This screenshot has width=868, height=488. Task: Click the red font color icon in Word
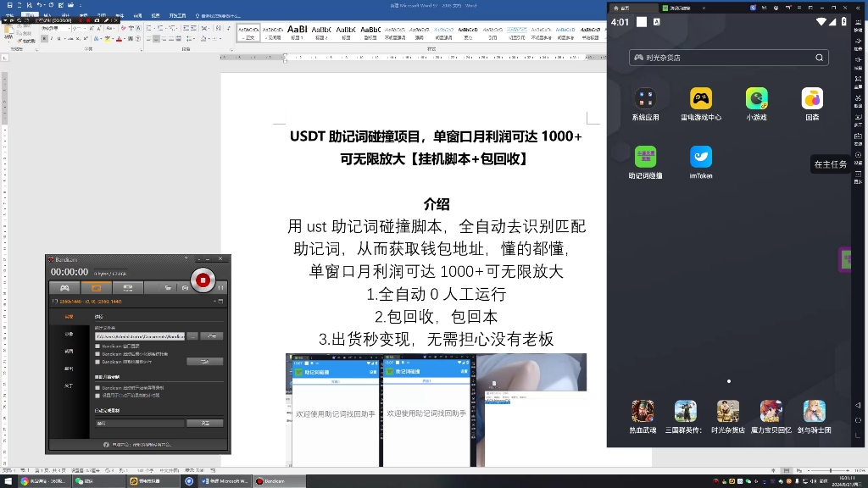[x=119, y=39]
